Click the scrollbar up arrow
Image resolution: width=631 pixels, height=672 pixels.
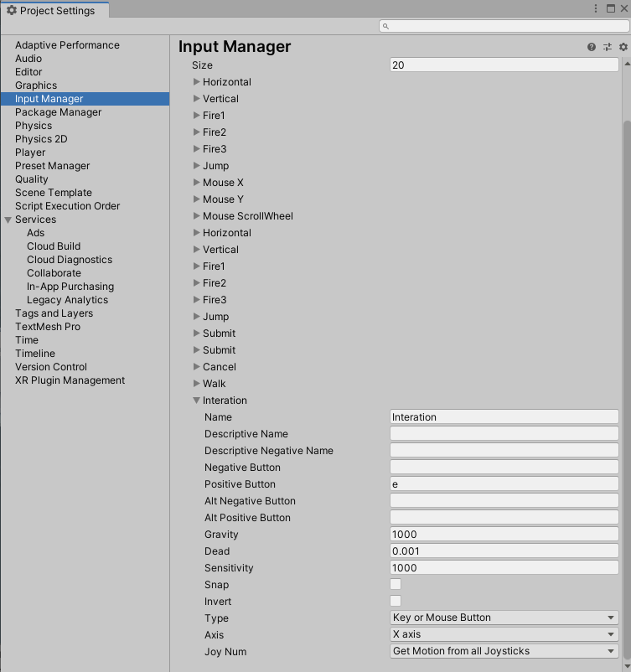[x=627, y=64]
